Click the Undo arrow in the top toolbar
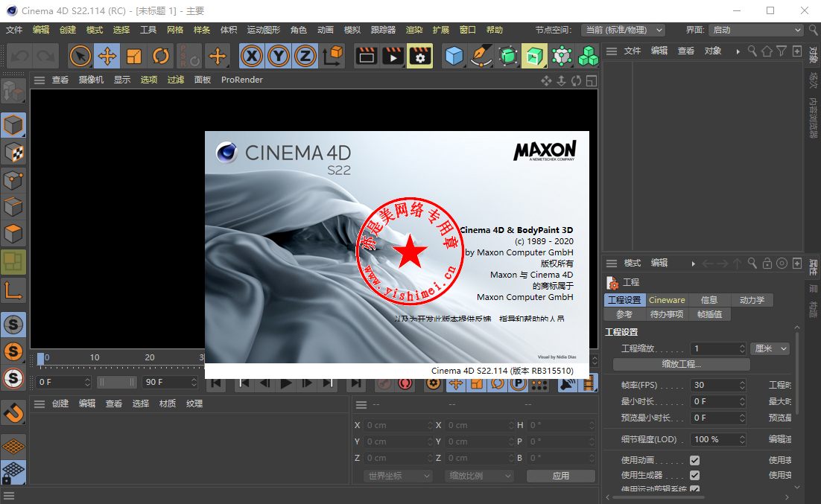821x504 pixels. point(20,56)
